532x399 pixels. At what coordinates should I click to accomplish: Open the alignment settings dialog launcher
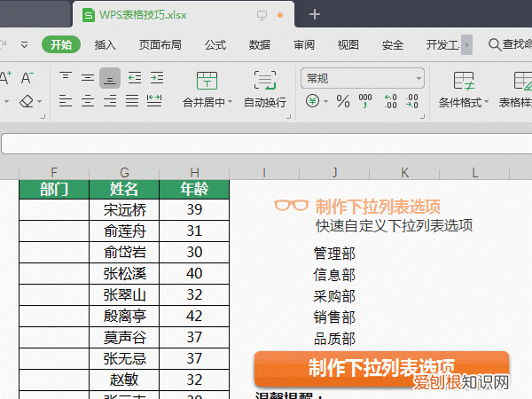tap(289, 117)
